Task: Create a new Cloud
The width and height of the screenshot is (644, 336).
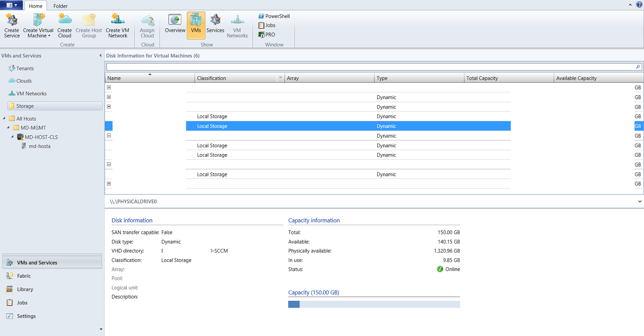Action: (64, 25)
